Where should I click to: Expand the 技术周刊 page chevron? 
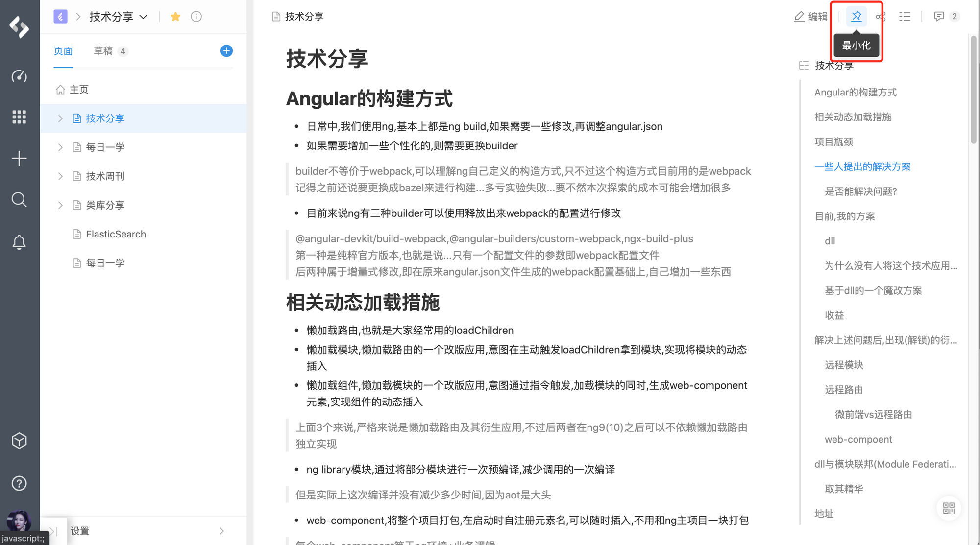click(60, 176)
